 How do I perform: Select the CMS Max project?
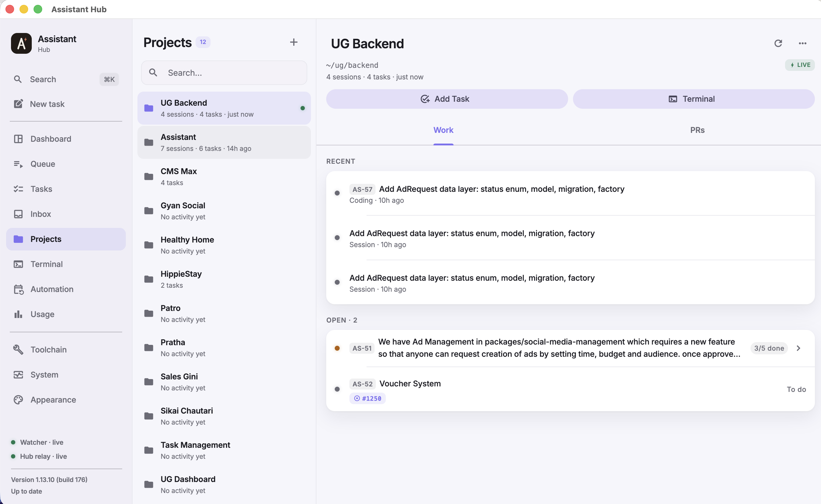tap(224, 177)
